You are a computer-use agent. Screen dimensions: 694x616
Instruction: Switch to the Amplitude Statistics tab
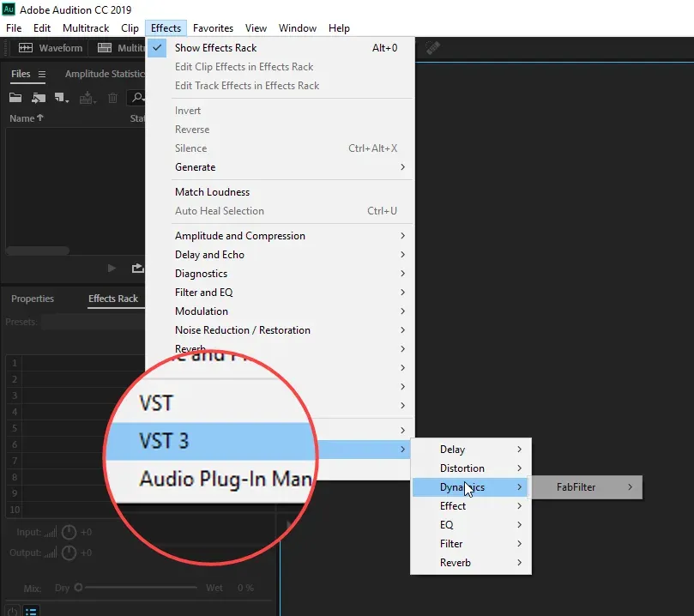click(x=105, y=74)
